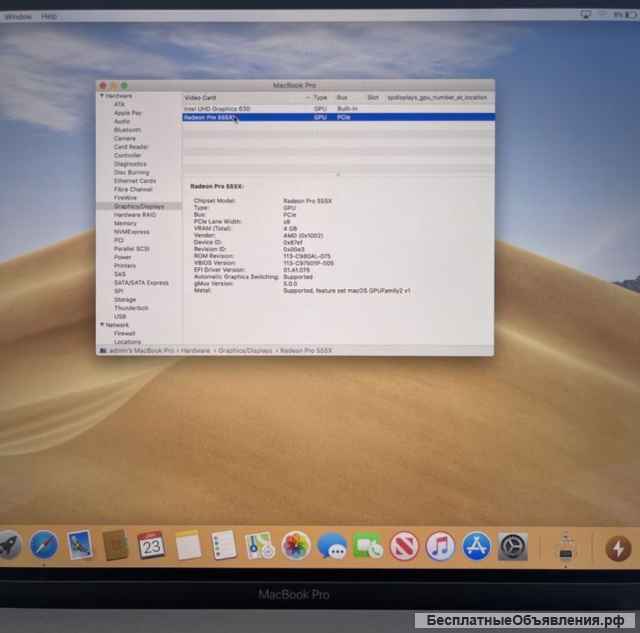Image resolution: width=640 pixels, height=633 pixels.
Task: Open the Help menu
Action: point(49,16)
